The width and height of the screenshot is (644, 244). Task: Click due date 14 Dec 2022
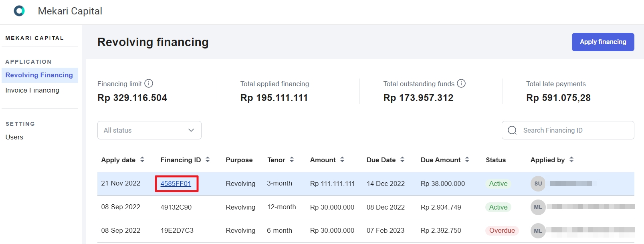[386, 184]
